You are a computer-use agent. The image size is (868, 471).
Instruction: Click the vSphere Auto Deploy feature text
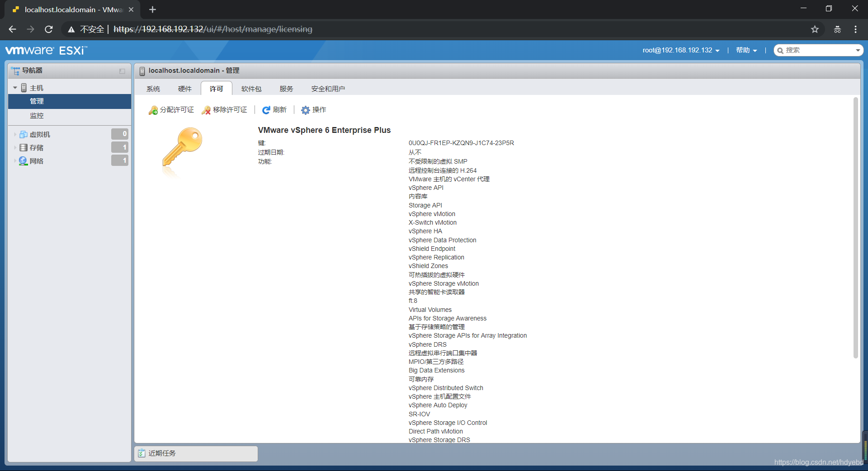[x=438, y=405]
